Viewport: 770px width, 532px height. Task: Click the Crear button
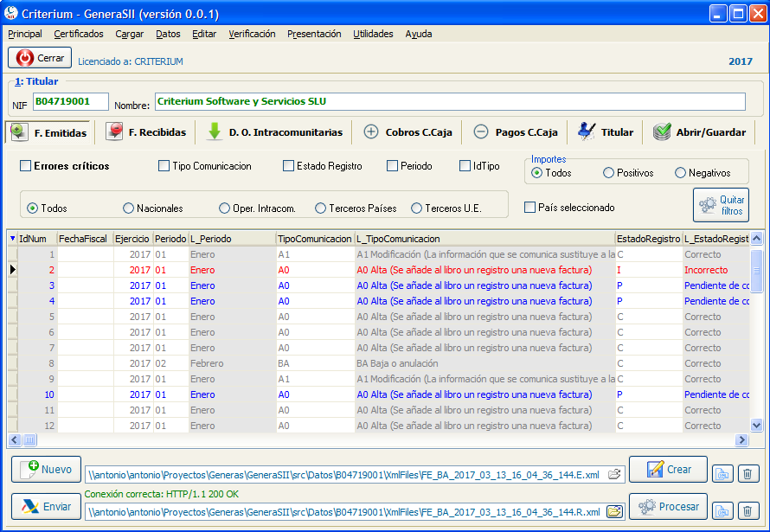pos(668,470)
